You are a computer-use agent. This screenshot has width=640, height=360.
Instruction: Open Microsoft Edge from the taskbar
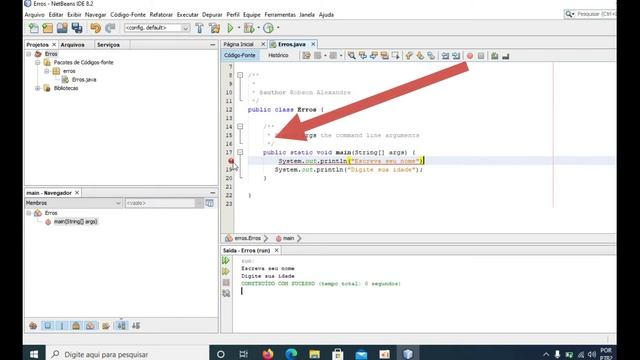pyautogui.click(x=291, y=354)
